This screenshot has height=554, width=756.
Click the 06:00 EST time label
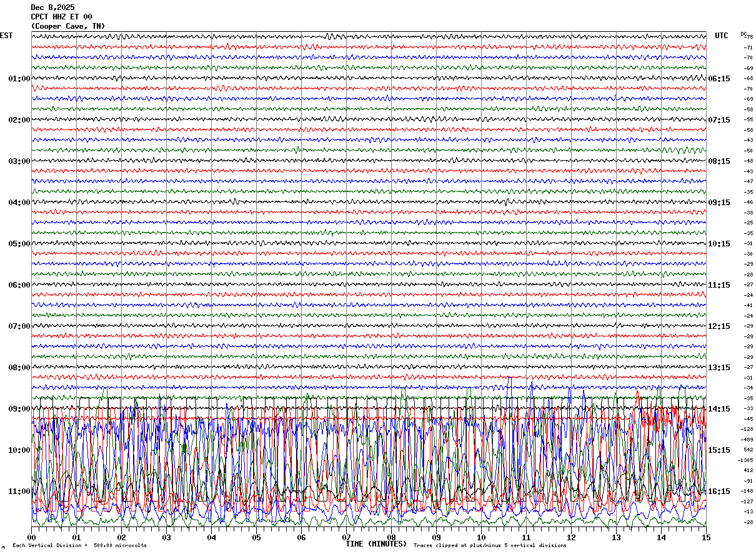click(x=19, y=285)
